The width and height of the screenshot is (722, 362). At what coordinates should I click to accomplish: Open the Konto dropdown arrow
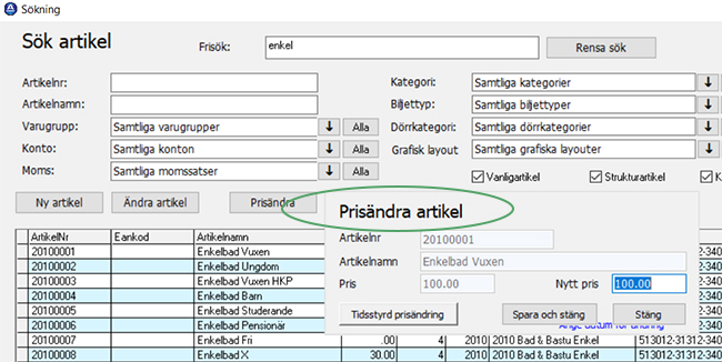click(x=329, y=149)
